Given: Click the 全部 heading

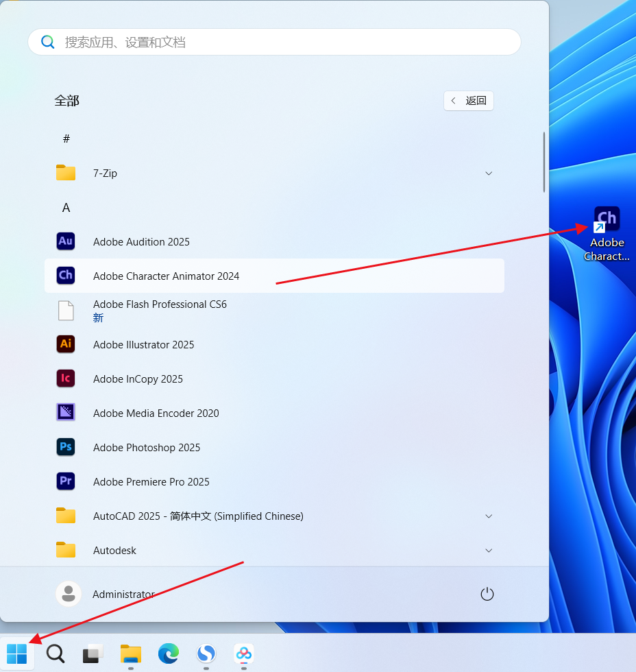Looking at the screenshot, I should pos(66,101).
